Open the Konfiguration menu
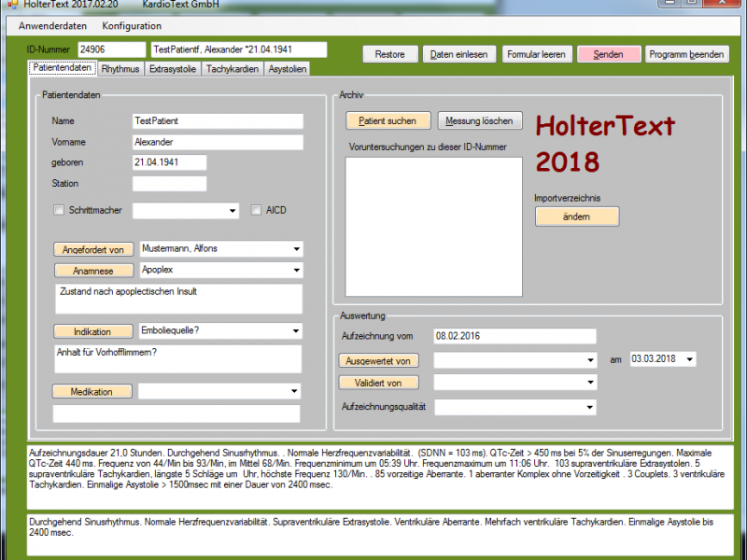Image resolution: width=747 pixels, height=560 pixels. [x=132, y=26]
